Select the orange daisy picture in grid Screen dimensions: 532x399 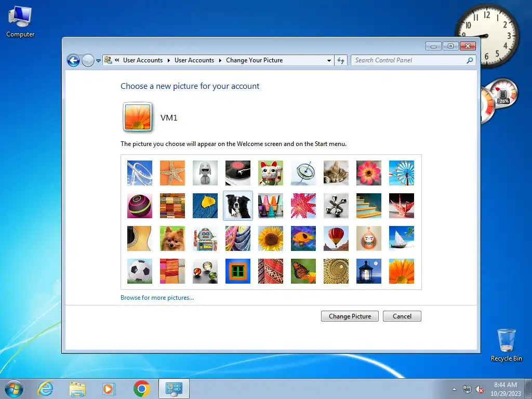402,271
